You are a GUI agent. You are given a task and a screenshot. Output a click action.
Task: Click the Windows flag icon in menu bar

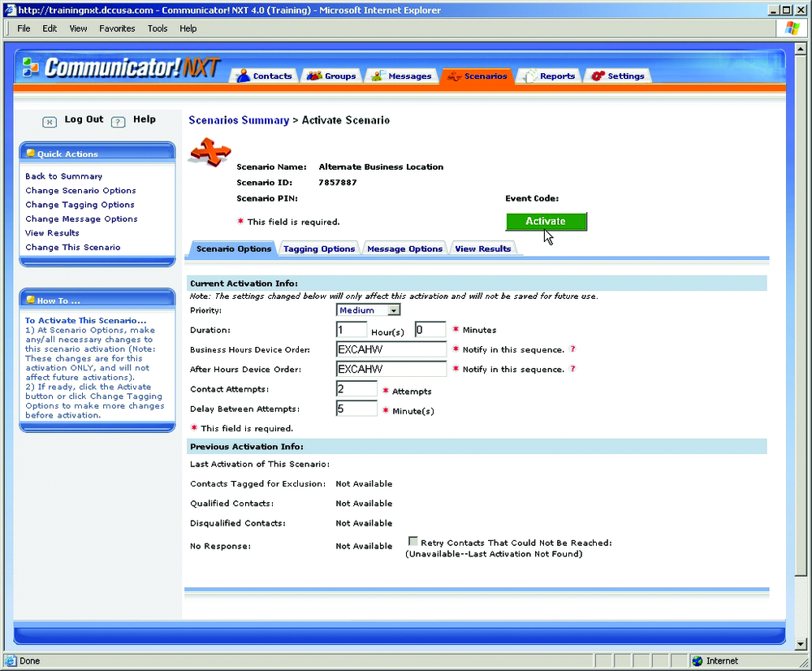[x=793, y=28]
